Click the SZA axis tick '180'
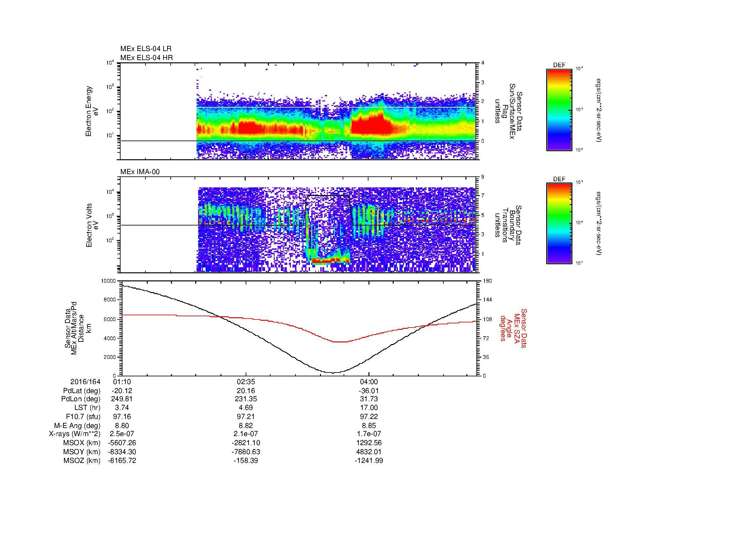Image resolution: width=756 pixels, height=534 pixels. 487,281
